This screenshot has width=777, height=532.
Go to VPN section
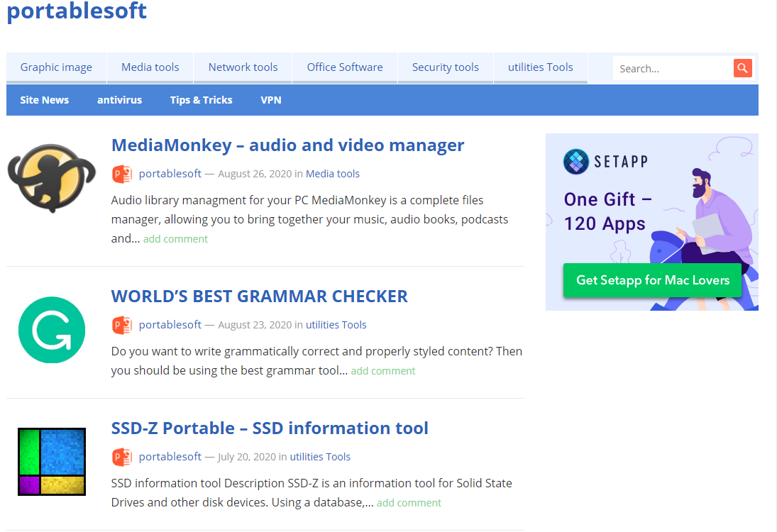point(271,100)
